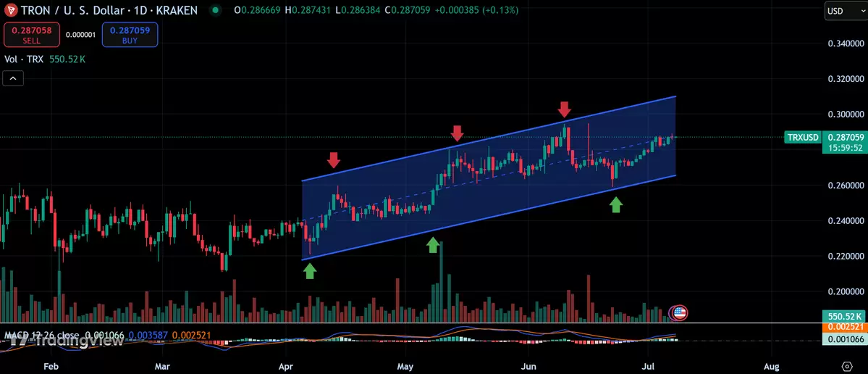The width and height of the screenshot is (868, 374).
Task: Click the Aug label on time axis
Action: coord(771,366)
